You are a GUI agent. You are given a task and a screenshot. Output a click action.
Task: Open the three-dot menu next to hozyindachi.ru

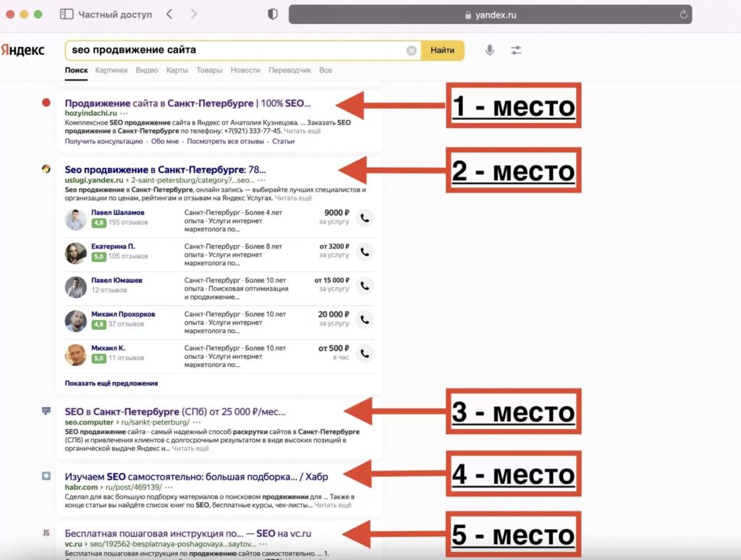pos(124,114)
